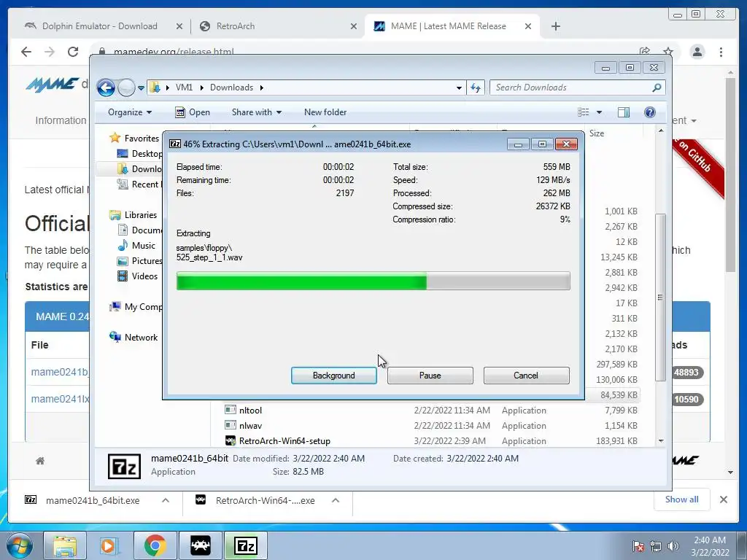
Task: Close the Dolphin Emulator tab
Action: click(x=179, y=27)
